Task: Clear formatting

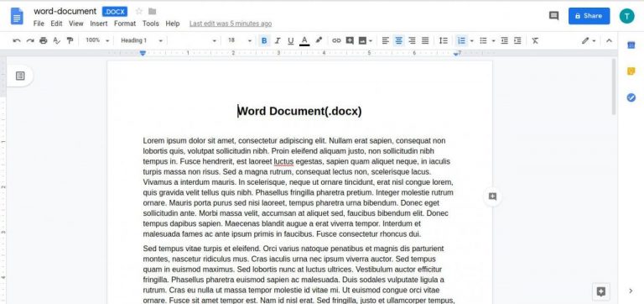Action: tap(535, 40)
